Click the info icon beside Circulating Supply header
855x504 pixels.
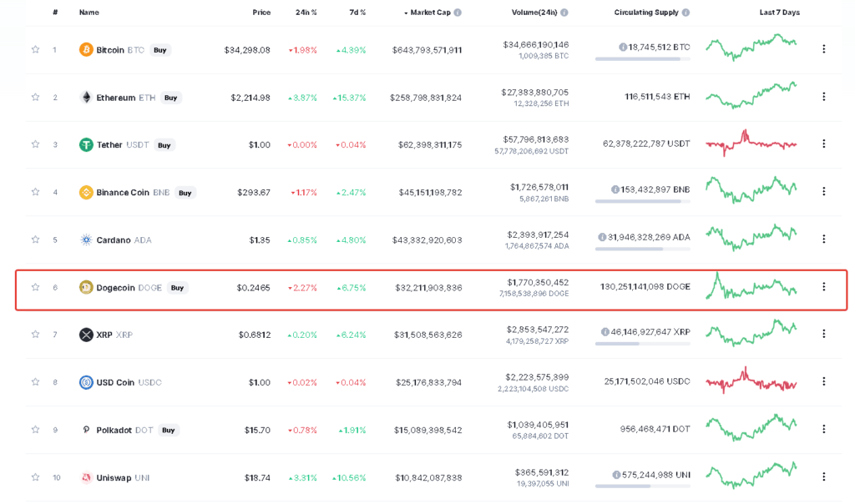(686, 13)
